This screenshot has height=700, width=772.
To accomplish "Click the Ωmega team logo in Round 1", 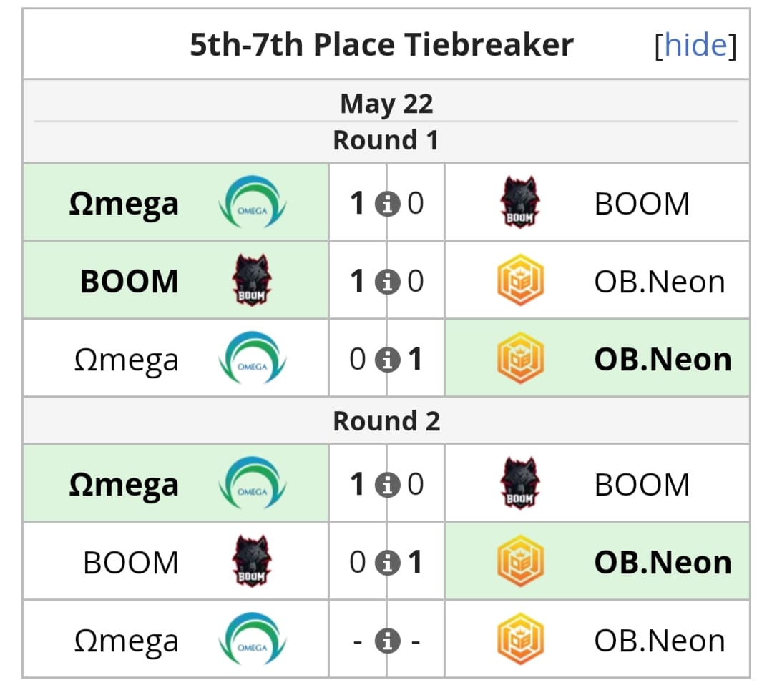I will pos(252,202).
